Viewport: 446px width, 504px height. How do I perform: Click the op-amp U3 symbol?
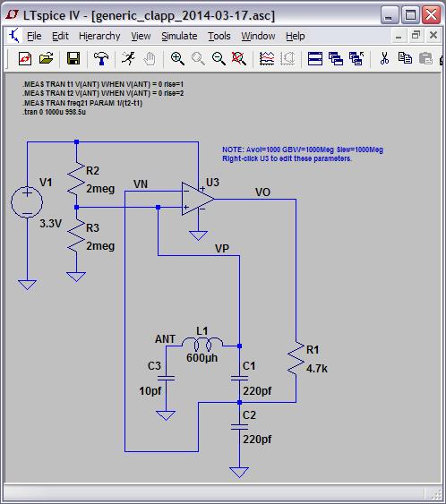197,199
